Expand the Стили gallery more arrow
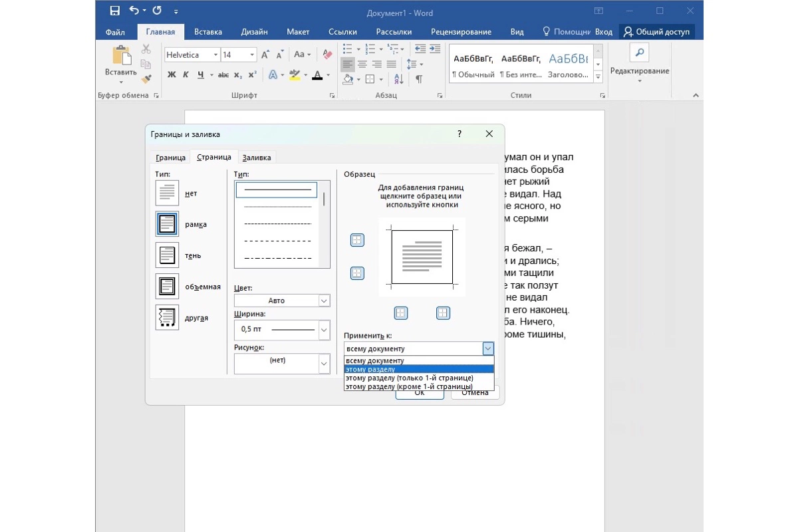The image size is (798, 532). [x=598, y=77]
